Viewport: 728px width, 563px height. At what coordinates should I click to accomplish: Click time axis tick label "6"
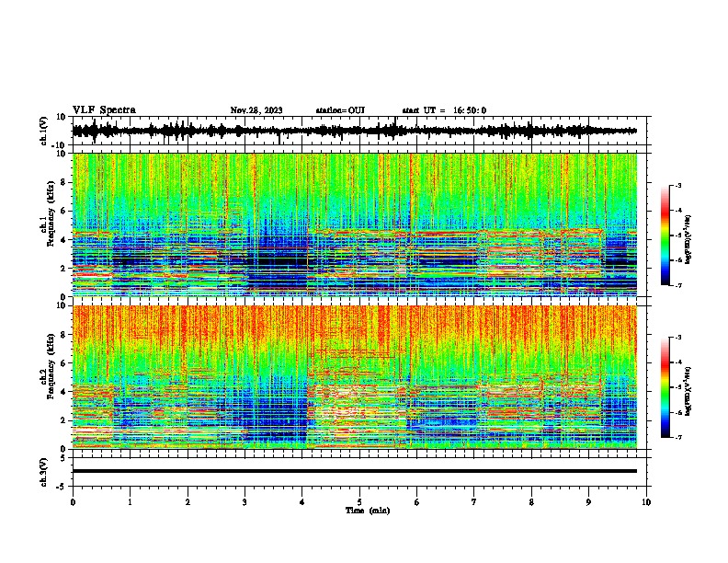coord(417,502)
